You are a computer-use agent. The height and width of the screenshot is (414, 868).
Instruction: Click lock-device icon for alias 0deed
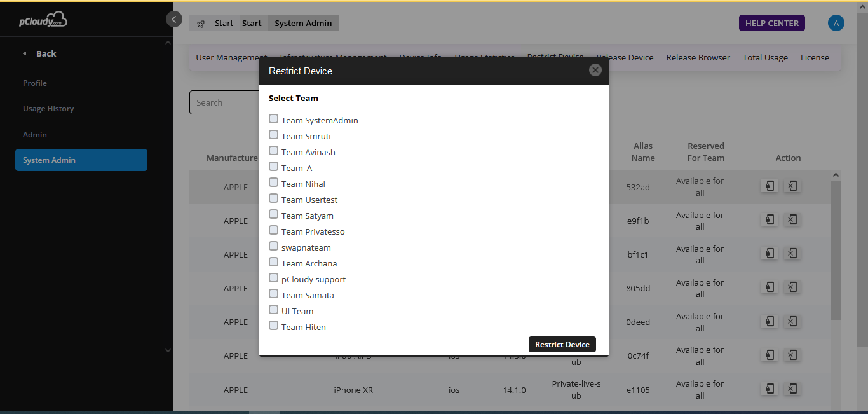pos(769,321)
